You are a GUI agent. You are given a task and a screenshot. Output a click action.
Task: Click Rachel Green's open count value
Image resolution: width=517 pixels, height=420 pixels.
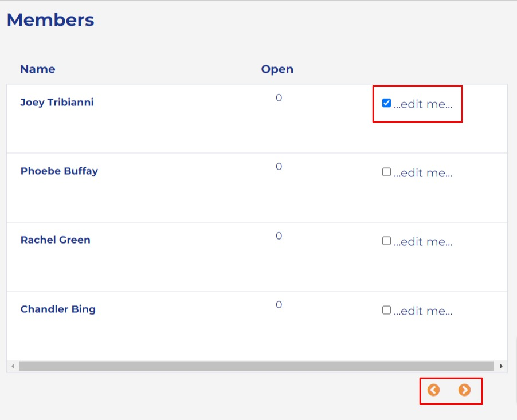[279, 236]
